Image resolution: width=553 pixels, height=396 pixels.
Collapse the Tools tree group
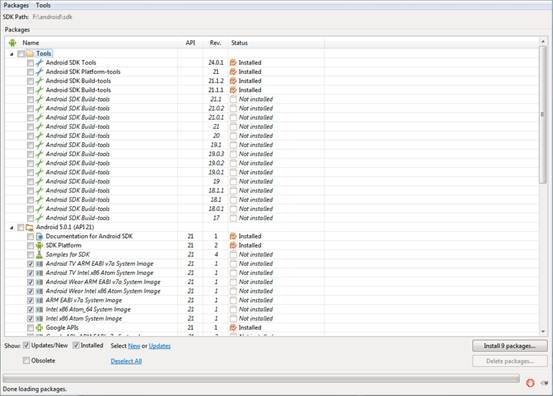(x=12, y=54)
